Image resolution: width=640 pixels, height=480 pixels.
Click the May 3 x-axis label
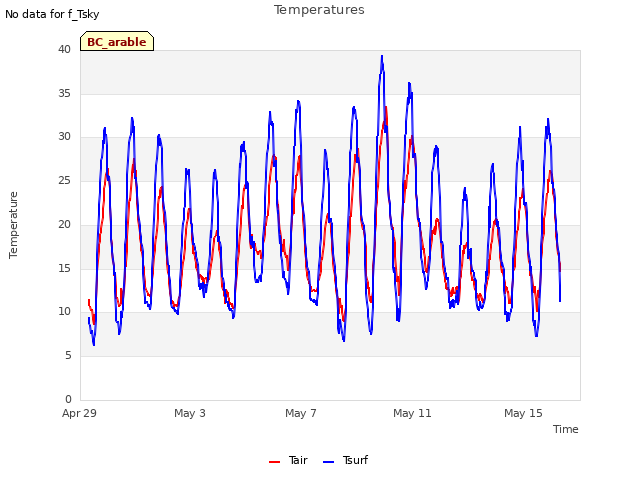tap(190, 413)
